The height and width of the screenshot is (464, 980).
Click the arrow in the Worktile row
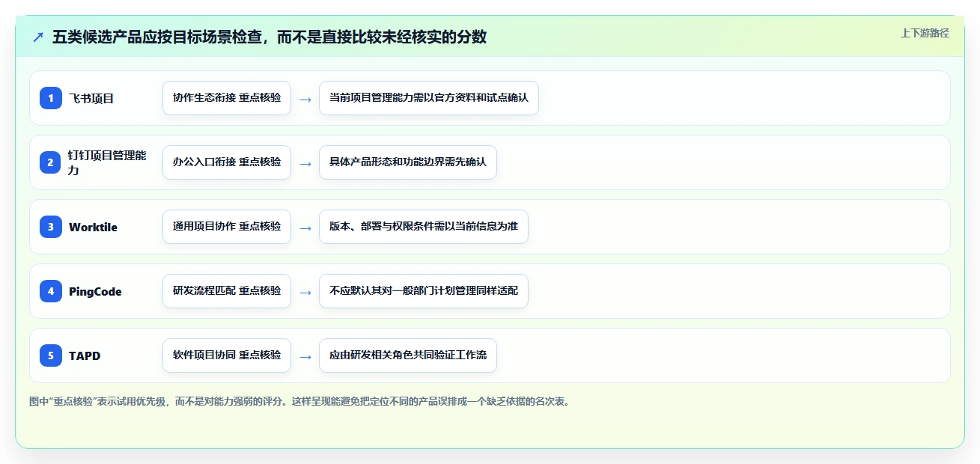(305, 228)
